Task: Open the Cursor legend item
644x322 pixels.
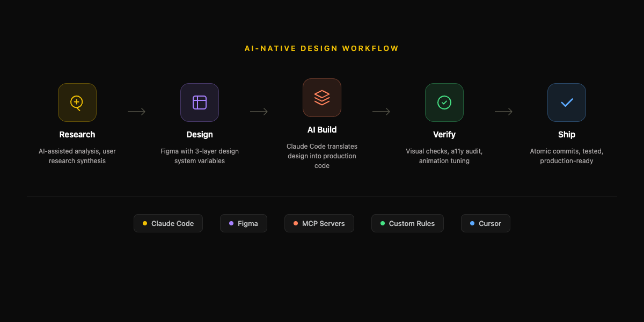Action: 485,223
